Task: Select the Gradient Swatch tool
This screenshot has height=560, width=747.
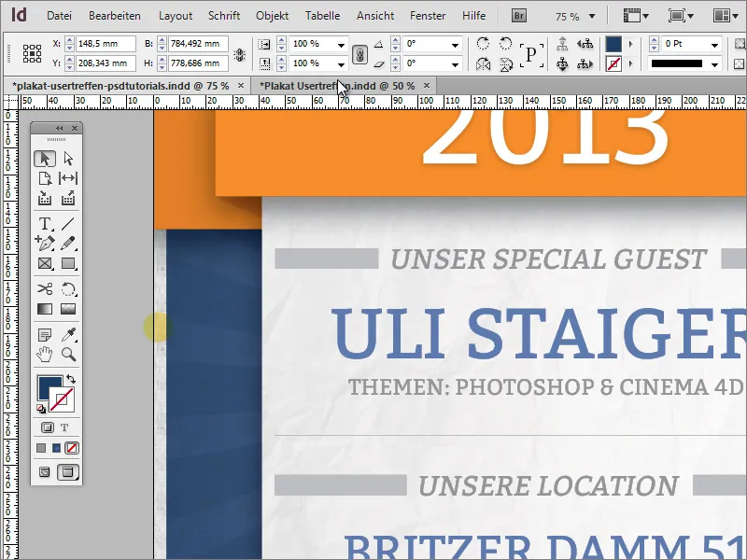Action: [x=45, y=309]
